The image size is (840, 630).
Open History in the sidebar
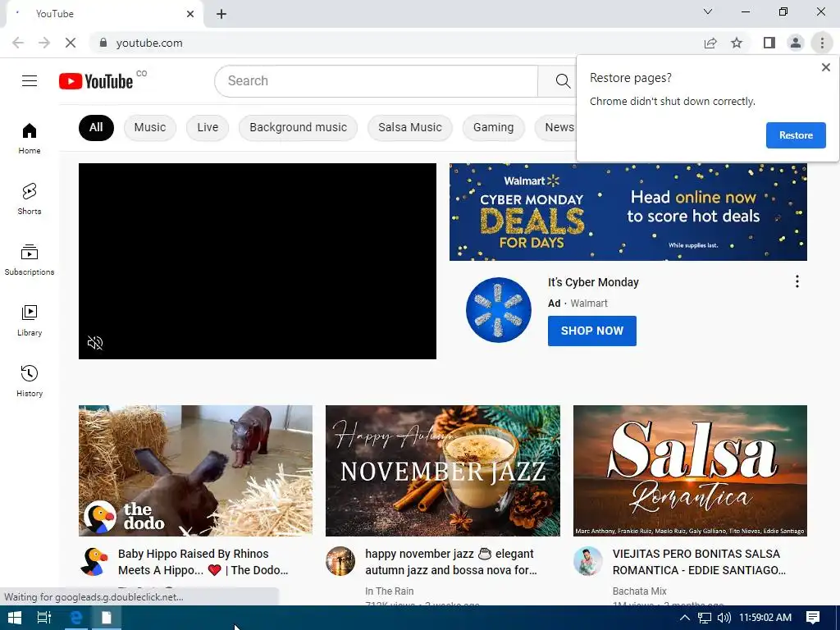30,381
